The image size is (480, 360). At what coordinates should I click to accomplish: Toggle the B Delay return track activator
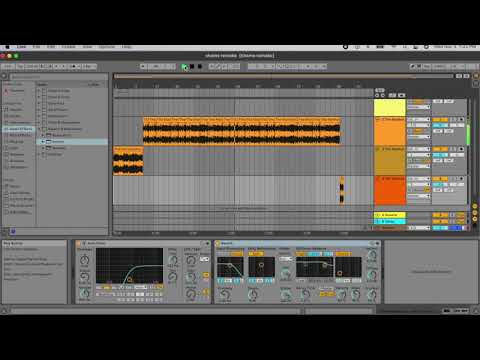pos(440,221)
